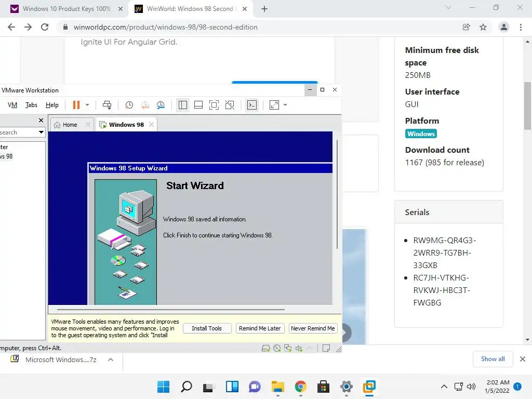Click the hard disk status icon
This screenshot has width=532, height=399.
pyautogui.click(x=265, y=349)
